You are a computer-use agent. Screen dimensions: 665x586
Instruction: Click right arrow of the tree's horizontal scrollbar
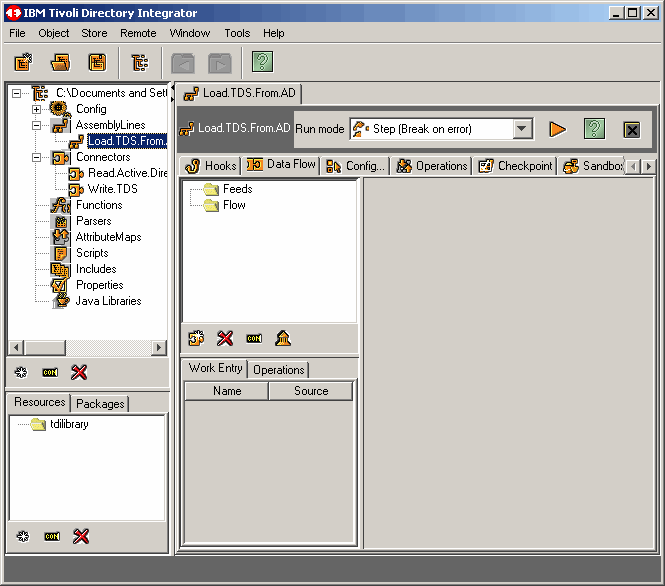pyautogui.click(x=159, y=347)
